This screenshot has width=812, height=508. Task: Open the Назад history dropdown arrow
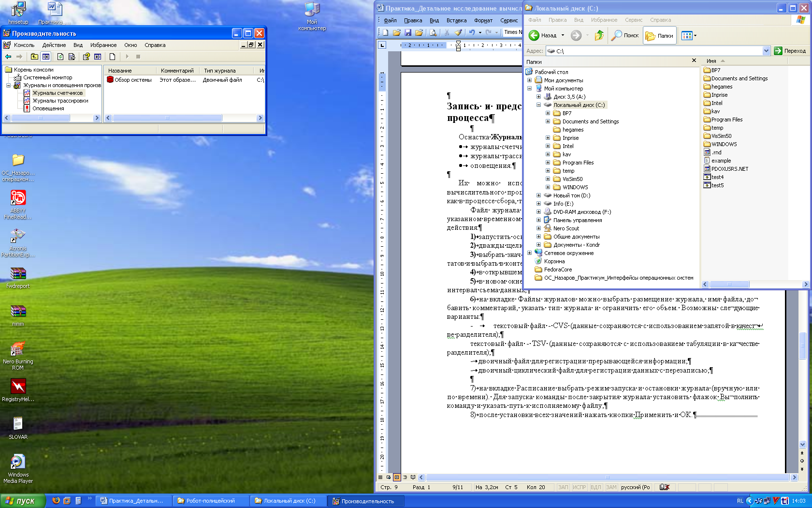(563, 35)
